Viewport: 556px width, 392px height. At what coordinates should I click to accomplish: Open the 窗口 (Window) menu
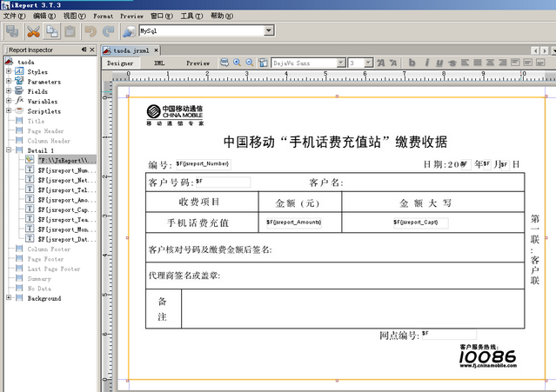(x=162, y=16)
